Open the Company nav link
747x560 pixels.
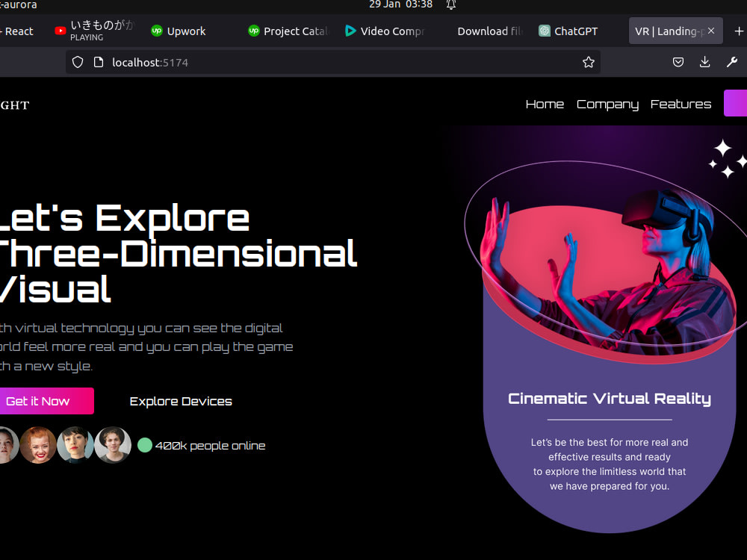(607, 105)
